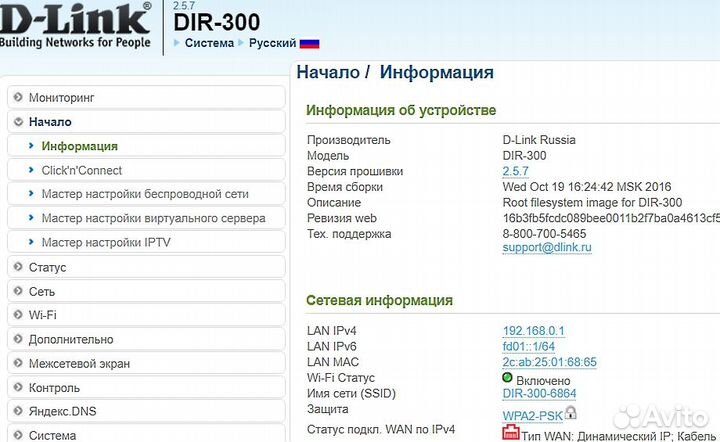Open the WPA2-PSK security link
Screen dimensions: 720x442
pos(532,416)
